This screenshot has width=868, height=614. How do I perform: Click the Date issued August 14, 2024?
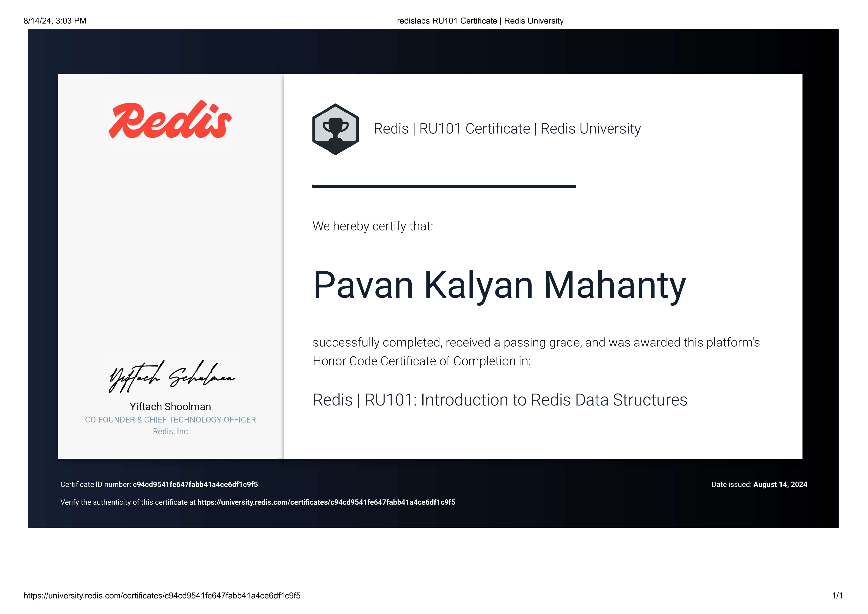(x=779, y=484)
